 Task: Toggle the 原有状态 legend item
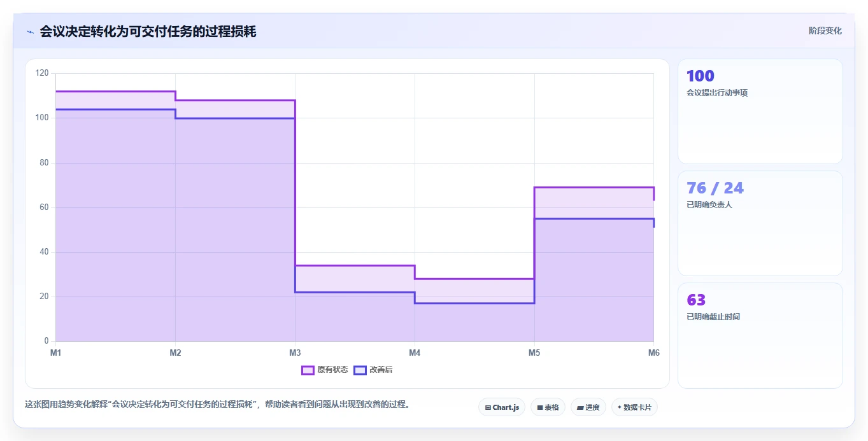[x=325, y=370]
